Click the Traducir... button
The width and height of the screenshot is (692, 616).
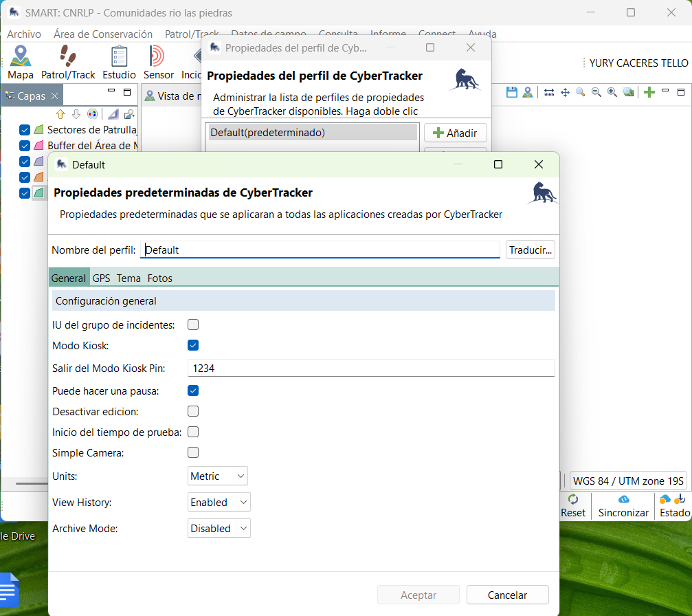tap(530, 250)
